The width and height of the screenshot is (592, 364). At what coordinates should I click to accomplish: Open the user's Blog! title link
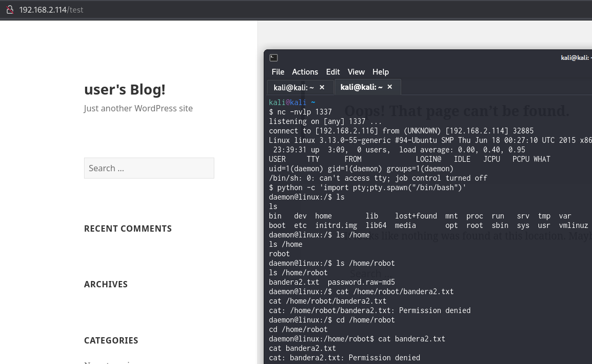pyautogui.click(x=124, y=89)
